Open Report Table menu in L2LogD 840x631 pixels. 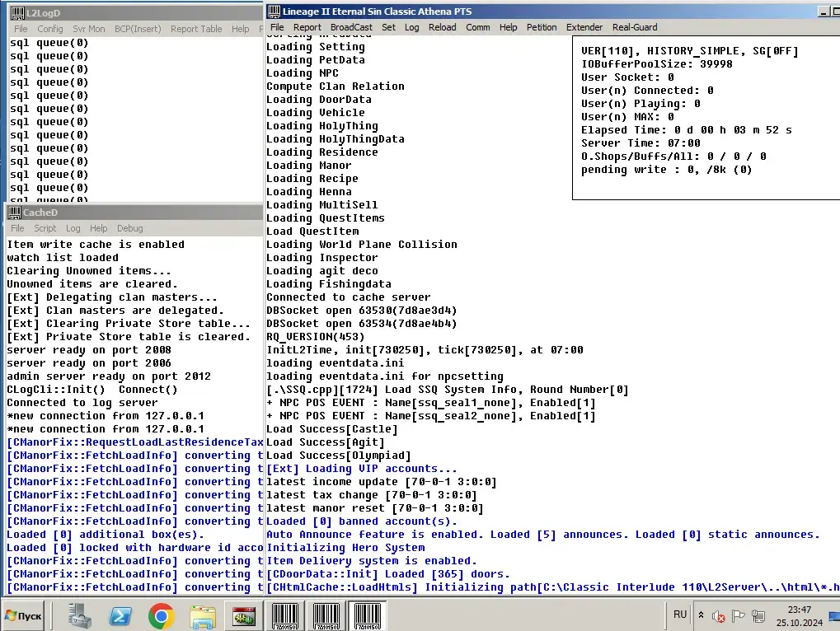click(x=196, y=29)
